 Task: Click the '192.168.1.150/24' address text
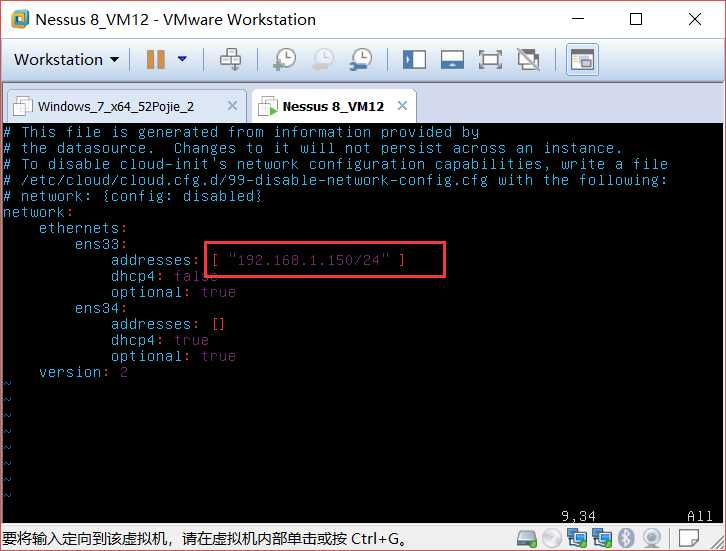[309, 260]
